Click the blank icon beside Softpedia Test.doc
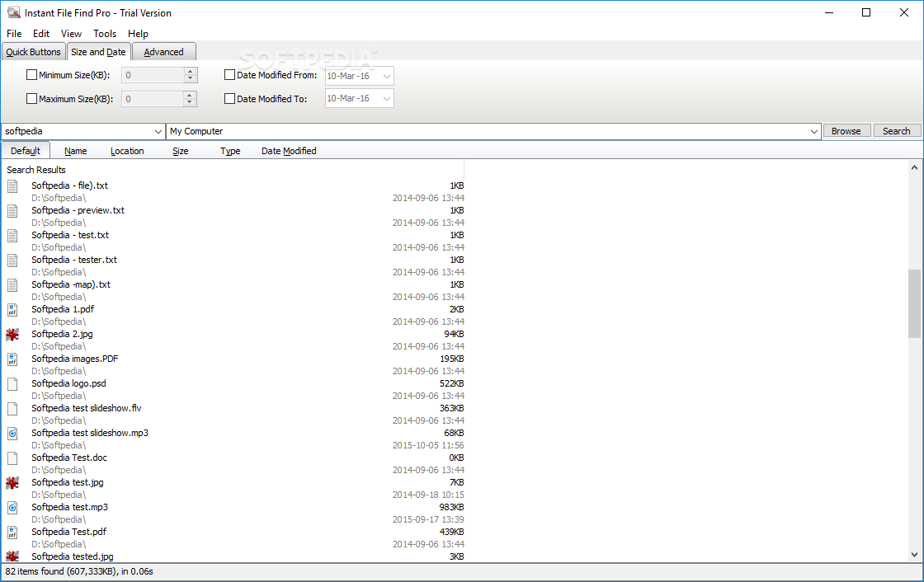The width and height of the screenshot is (924, 582). 12,458
